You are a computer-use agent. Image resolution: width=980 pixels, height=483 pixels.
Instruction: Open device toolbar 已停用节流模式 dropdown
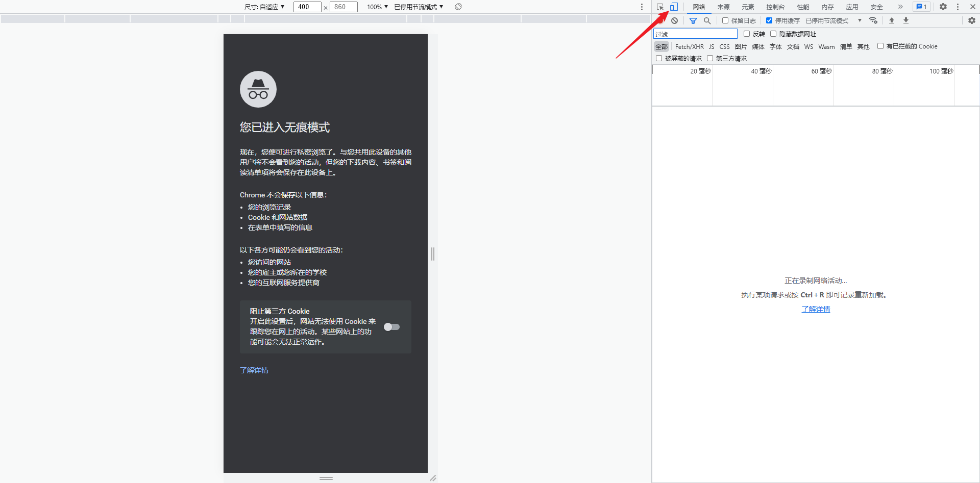coord(419,7)
